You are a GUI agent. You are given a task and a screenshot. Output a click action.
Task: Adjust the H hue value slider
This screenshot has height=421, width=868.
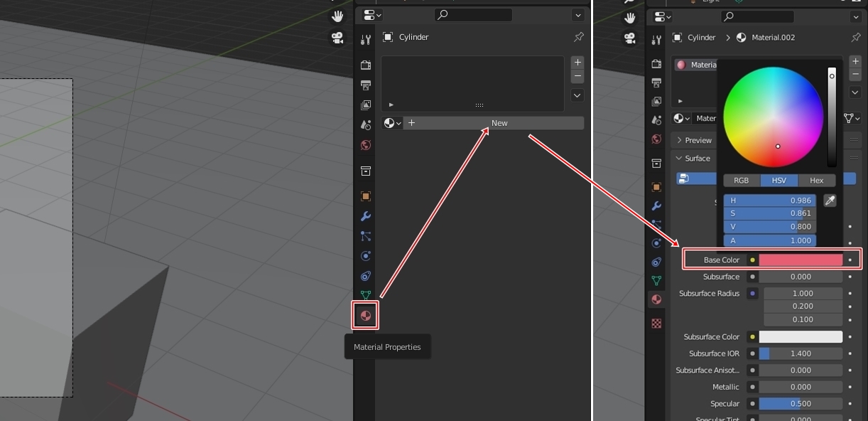pos(770,201)
